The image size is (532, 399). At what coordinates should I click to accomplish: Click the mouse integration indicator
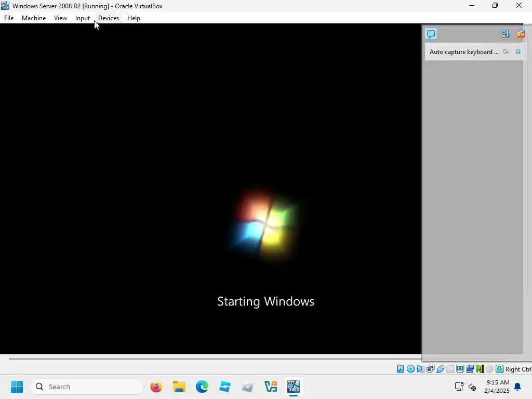pos(489,369)
